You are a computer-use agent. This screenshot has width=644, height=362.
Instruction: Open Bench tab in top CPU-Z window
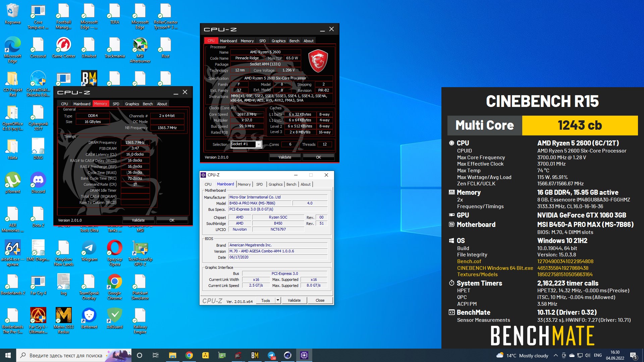coord(294,41)
